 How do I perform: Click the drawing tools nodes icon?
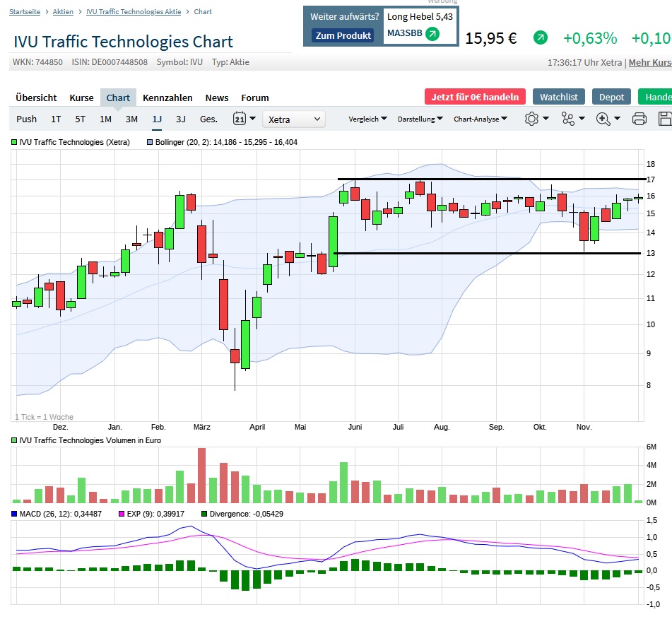click(x=568, y=119)
